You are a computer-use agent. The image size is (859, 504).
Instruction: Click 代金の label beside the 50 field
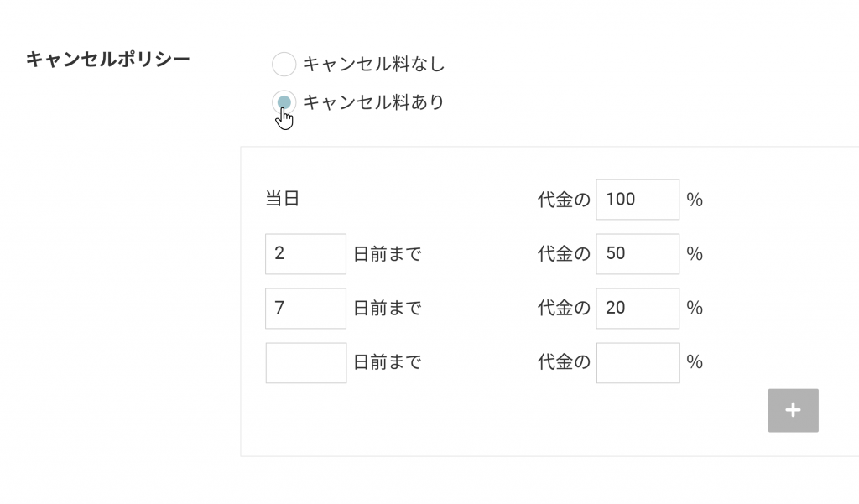pos(564,253)
